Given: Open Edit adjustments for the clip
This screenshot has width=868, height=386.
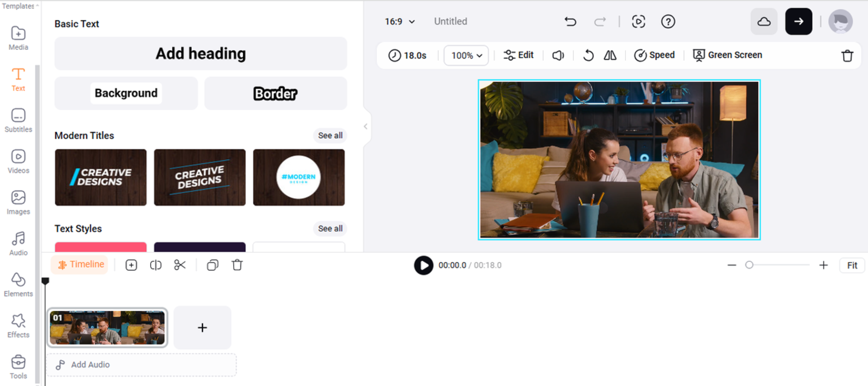Looking at the screenshot, I should click(x=518, y=55).
